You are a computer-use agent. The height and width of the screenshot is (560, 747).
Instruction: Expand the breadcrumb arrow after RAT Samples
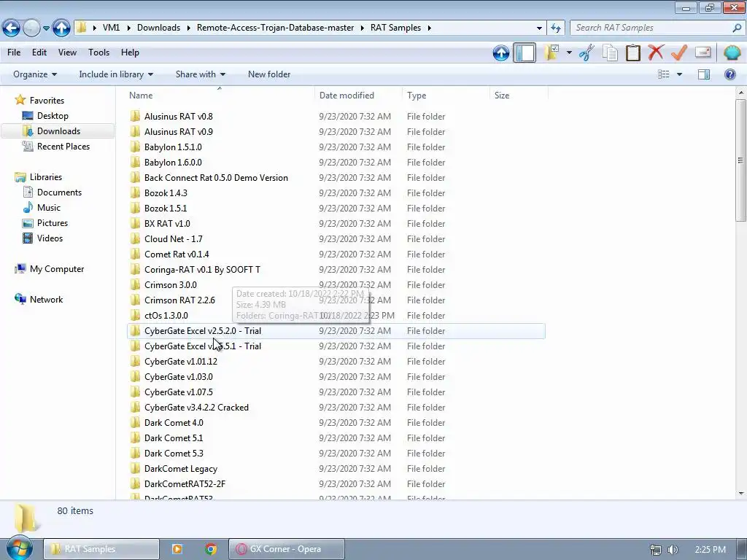coord(429,28)
